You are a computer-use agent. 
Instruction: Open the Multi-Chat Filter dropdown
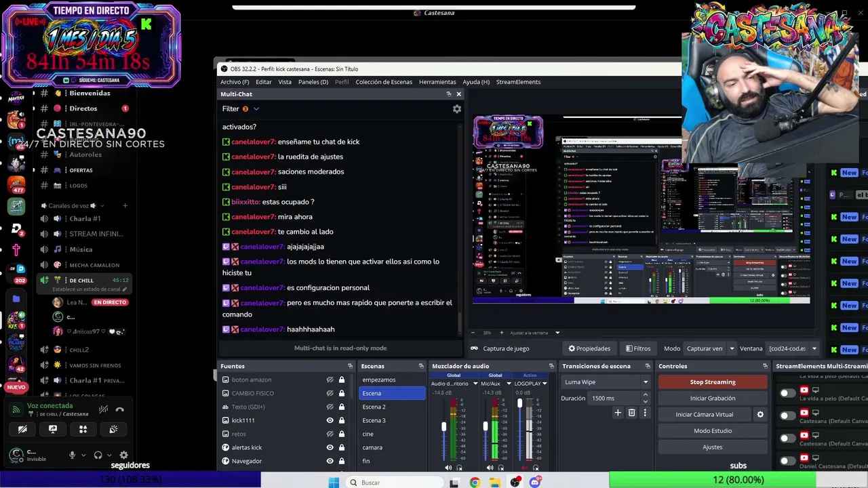click(241, 108)
